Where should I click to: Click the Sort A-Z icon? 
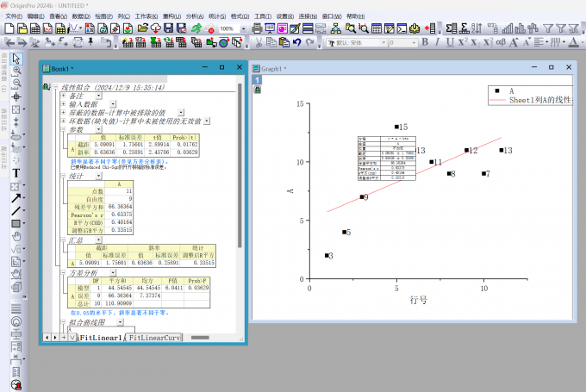(477, 28)
